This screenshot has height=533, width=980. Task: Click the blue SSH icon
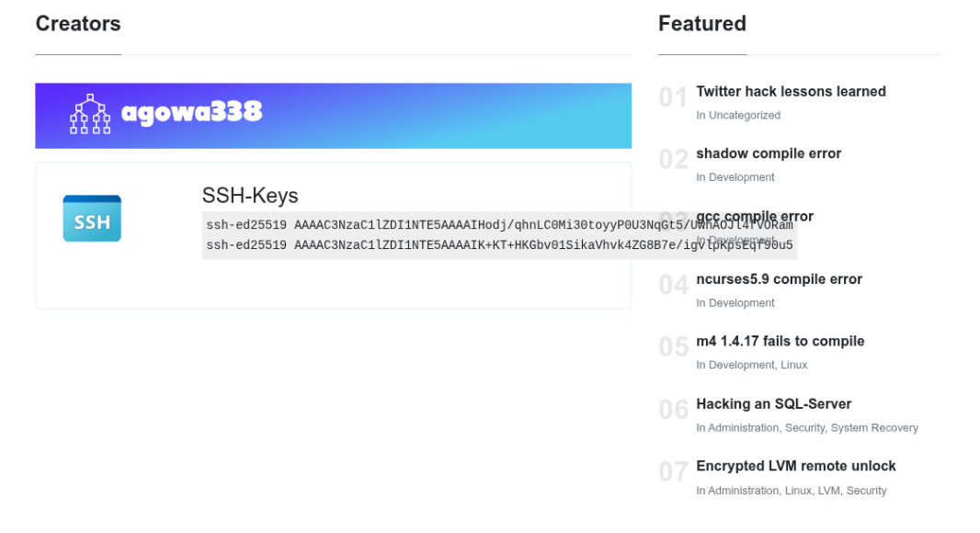click(x=92, y=219)
